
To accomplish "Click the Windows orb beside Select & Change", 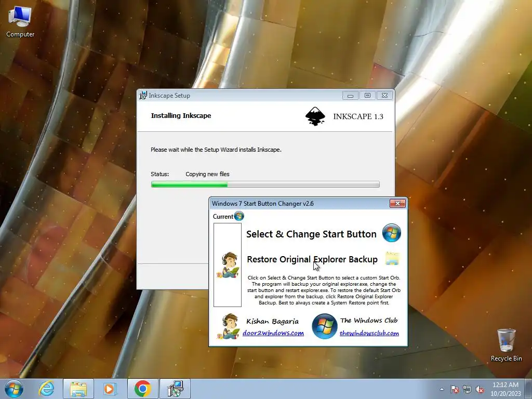I will [392, 233].
